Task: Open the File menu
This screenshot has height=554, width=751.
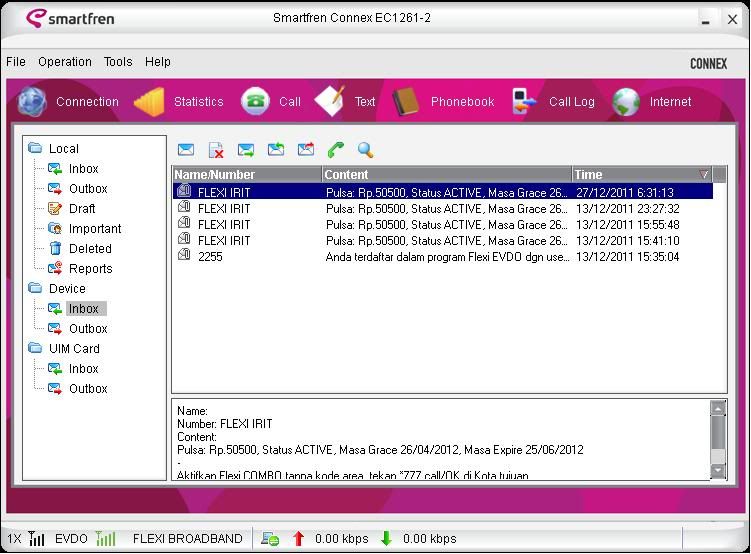Action: 16,62
